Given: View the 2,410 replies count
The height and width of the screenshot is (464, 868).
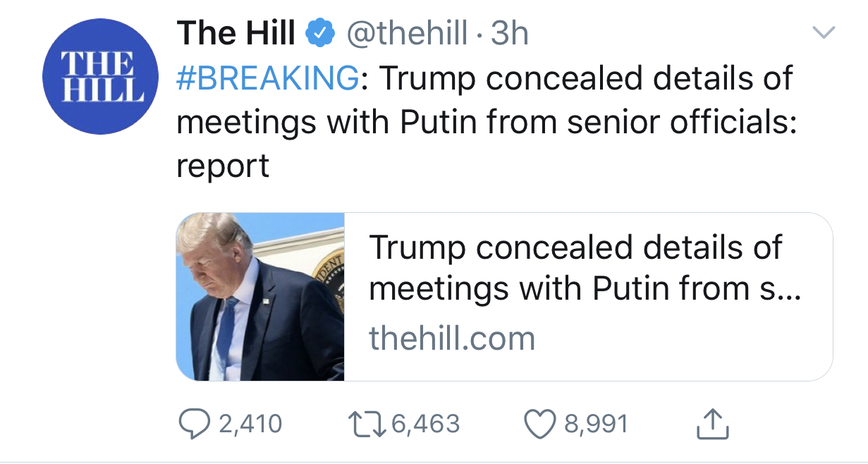Looking at the screenshot, I should (x=250, y=424).
